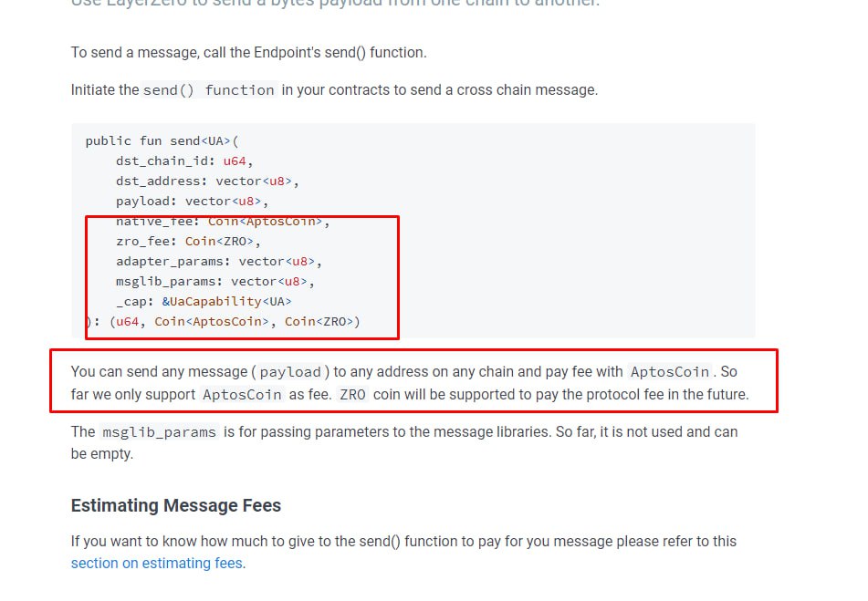Click the 'If you want to know how much' paragraph
Screen dimensions: 868x601
tap(403, 552)
